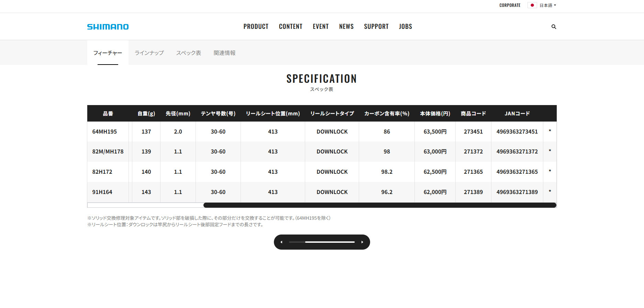
Task: Click the carbon content value 96.2
Action: (x=387, y=192)
